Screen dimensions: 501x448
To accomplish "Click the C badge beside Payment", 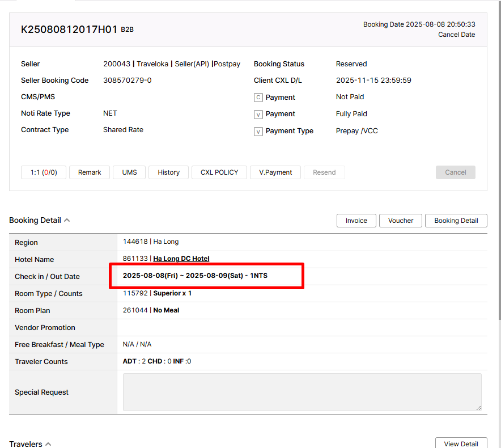I will click(x=258, y=98).
